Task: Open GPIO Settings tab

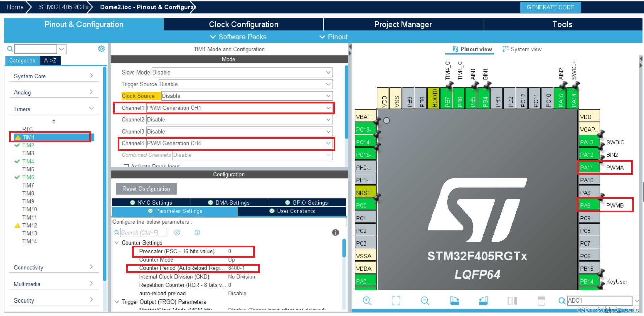Action: point(306,202)
